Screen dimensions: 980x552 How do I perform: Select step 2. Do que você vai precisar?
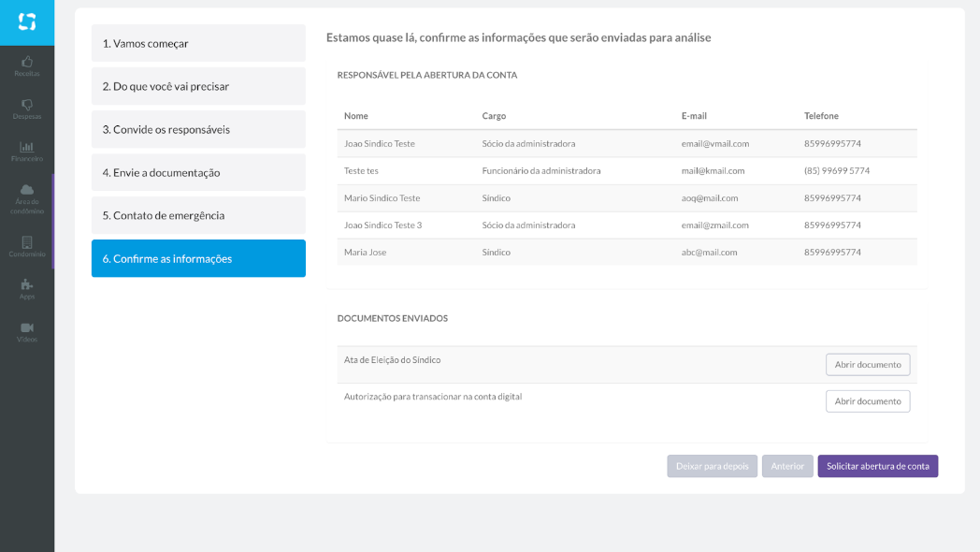tap(198, 86)
